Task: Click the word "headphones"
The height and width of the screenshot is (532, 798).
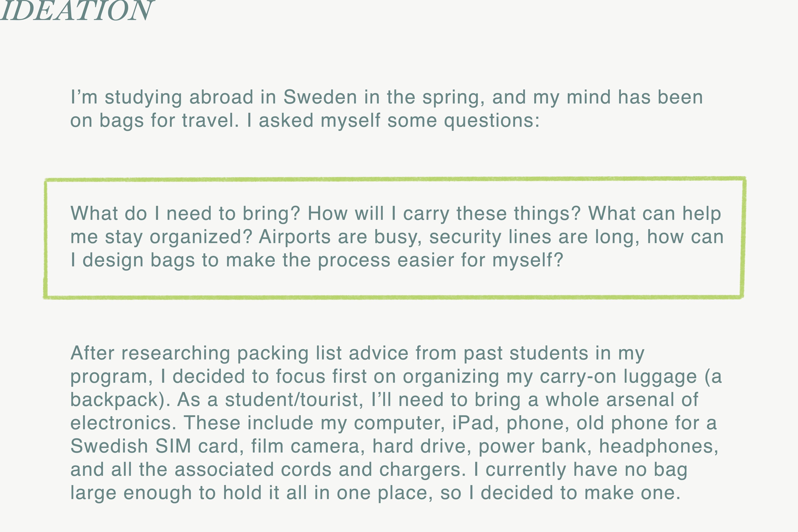Action: [658, 446]
